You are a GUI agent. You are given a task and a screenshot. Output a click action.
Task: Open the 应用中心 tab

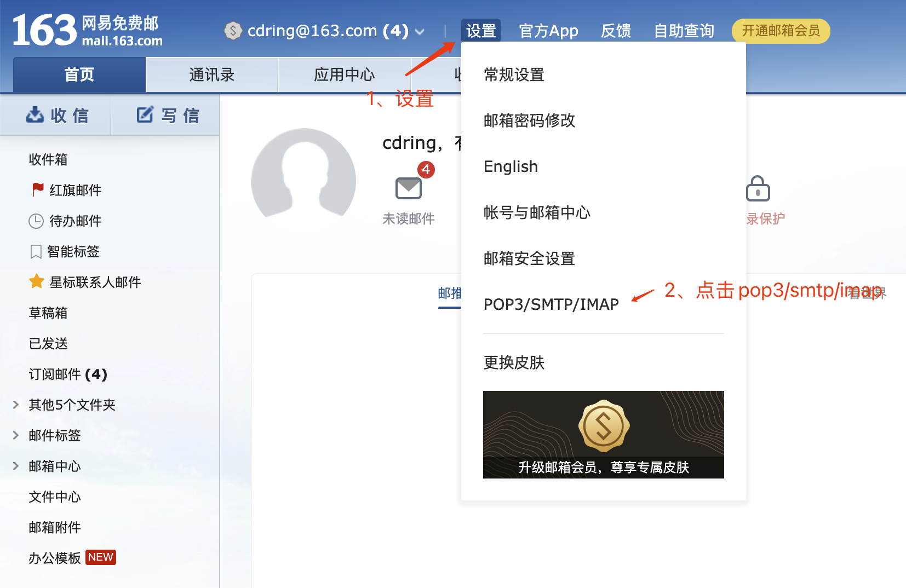click(x=345, y=74)
